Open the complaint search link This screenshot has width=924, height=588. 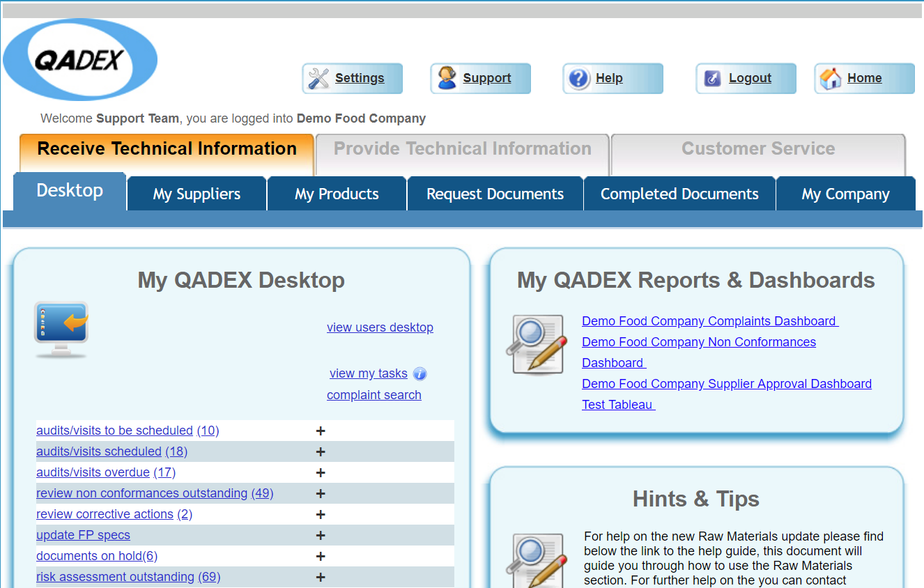(x=374, y=395)
